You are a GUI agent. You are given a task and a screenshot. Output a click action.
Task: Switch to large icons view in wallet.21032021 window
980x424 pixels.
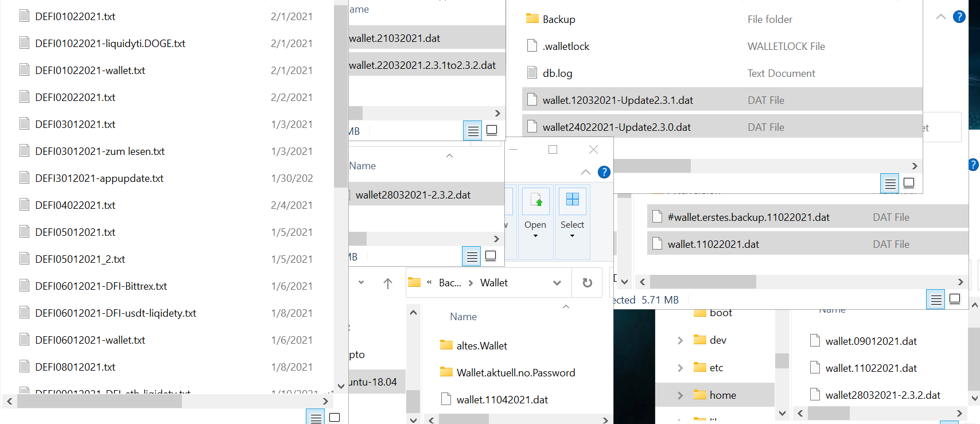coord(492,130)
